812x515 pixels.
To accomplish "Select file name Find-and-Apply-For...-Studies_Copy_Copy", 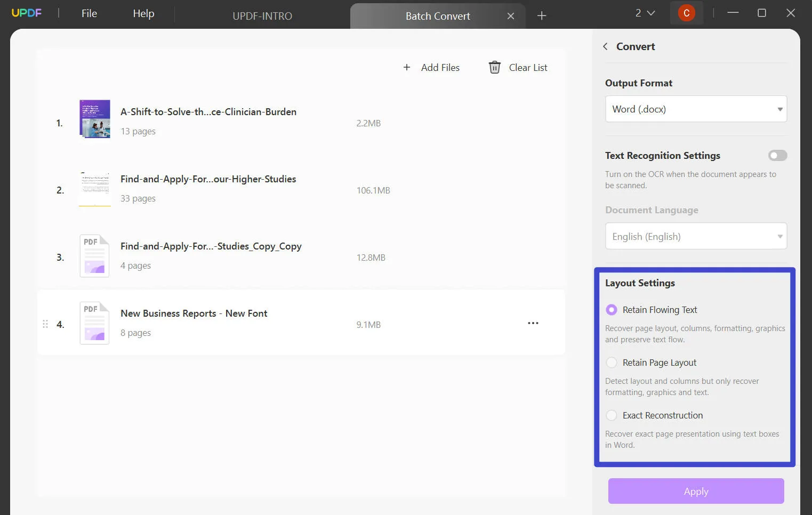I will click(211, 246).
